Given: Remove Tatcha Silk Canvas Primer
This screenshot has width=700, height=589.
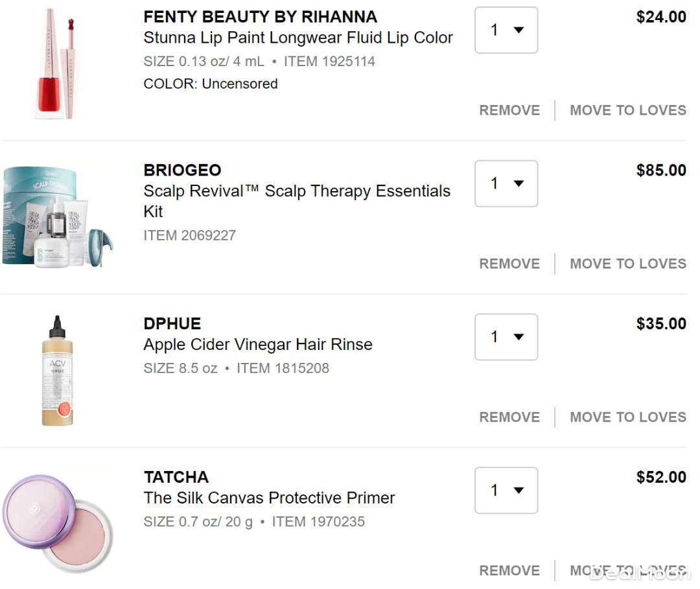Looking at the screenshot, I should click(x=509, y=571).
